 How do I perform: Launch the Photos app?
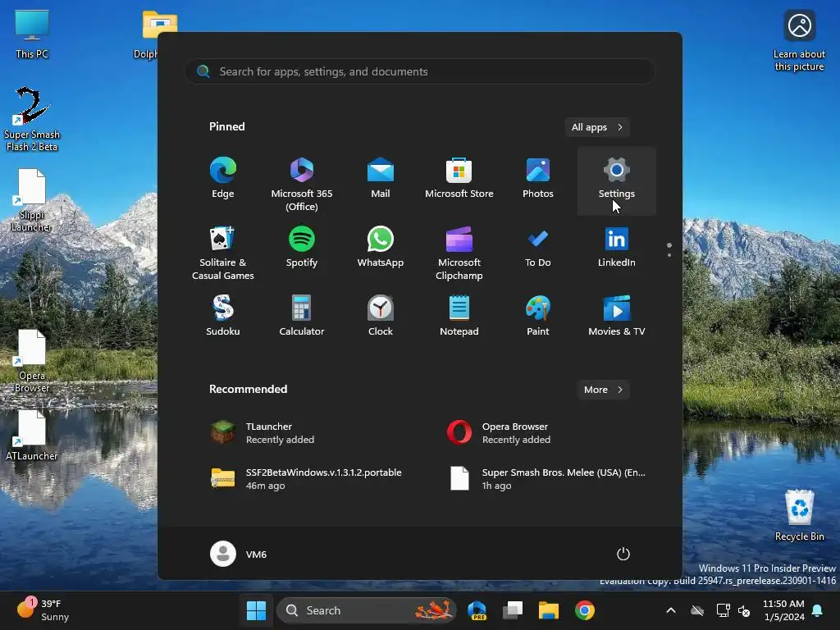point(538,179)
